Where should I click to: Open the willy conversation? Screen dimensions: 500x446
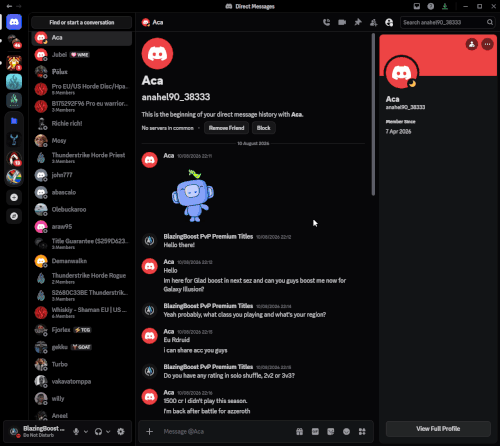82,399
